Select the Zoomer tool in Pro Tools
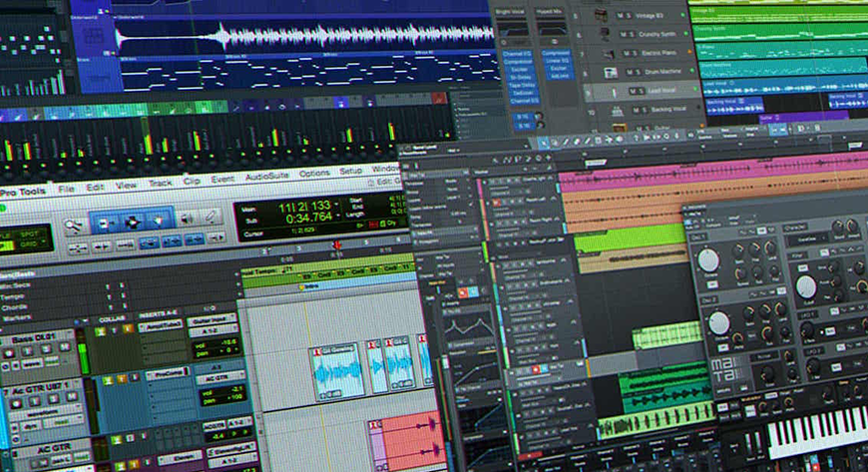The image size is (868, 472). (73, 226)
